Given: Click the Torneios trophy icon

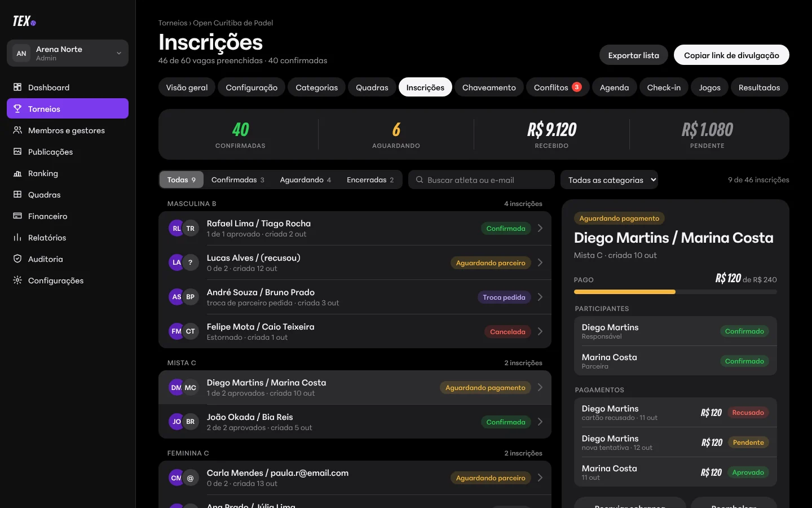Looking at the screenshot, I should 17,108.
